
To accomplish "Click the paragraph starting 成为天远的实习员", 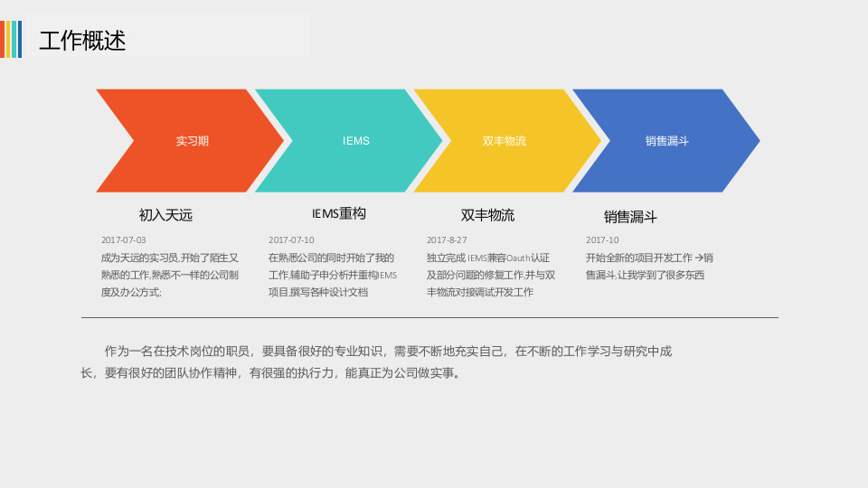I will point(169,275).
